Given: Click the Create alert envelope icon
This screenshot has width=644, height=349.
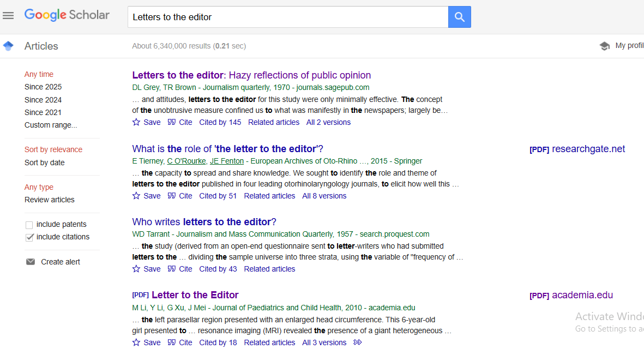Looking at the screenshot, I should 31,262.
